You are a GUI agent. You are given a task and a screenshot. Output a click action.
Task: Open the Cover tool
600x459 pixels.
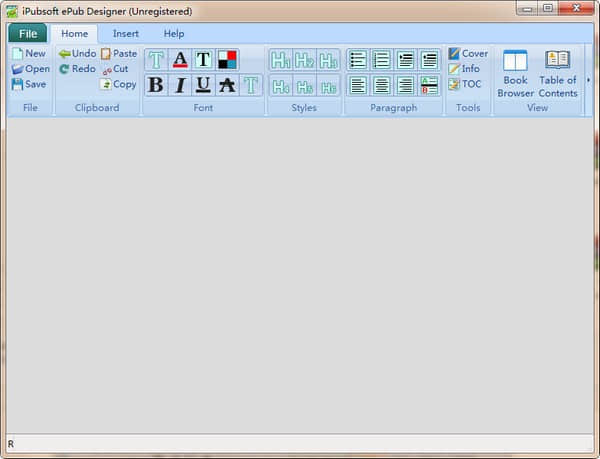(x=468, y=54)
